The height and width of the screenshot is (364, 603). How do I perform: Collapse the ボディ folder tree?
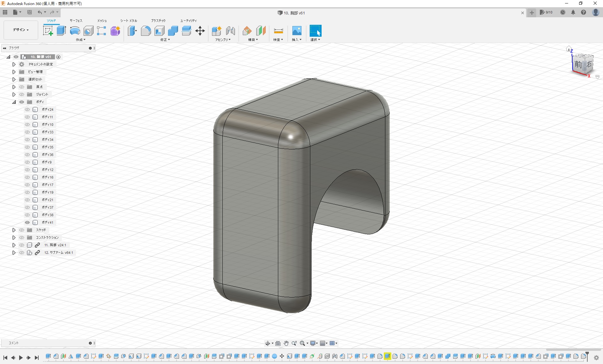(14, 102)
